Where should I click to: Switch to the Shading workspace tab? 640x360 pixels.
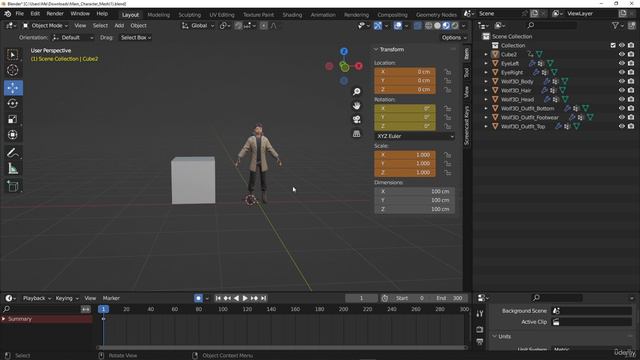(x=292, y=15)
